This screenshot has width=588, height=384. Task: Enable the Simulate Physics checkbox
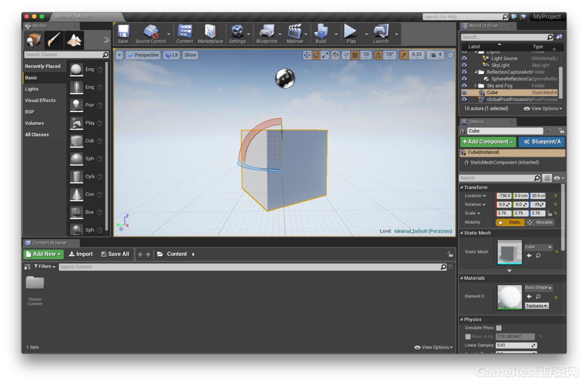pos(499,328)
